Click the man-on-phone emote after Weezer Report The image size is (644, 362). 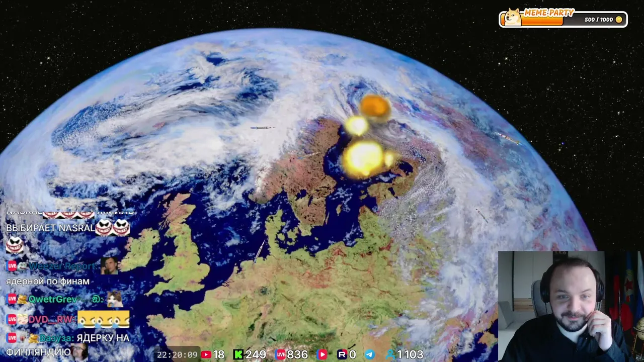109,265
